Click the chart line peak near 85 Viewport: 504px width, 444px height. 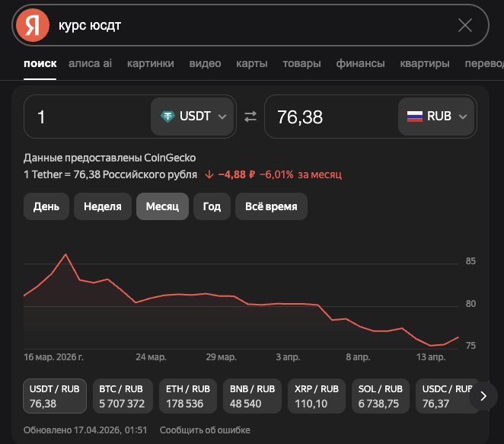66,254
